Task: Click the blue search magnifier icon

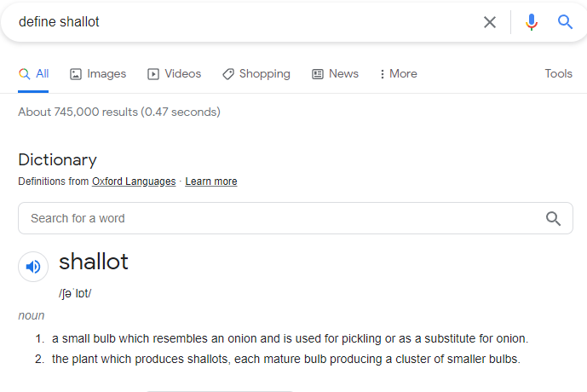Action: pyautogui.click(x=565, y=22)
